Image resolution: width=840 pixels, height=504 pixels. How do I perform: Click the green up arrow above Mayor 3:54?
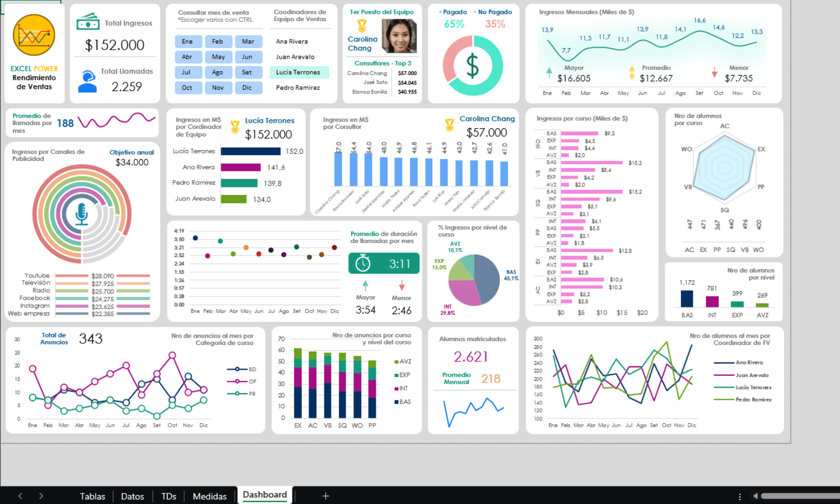pos(365,285)
